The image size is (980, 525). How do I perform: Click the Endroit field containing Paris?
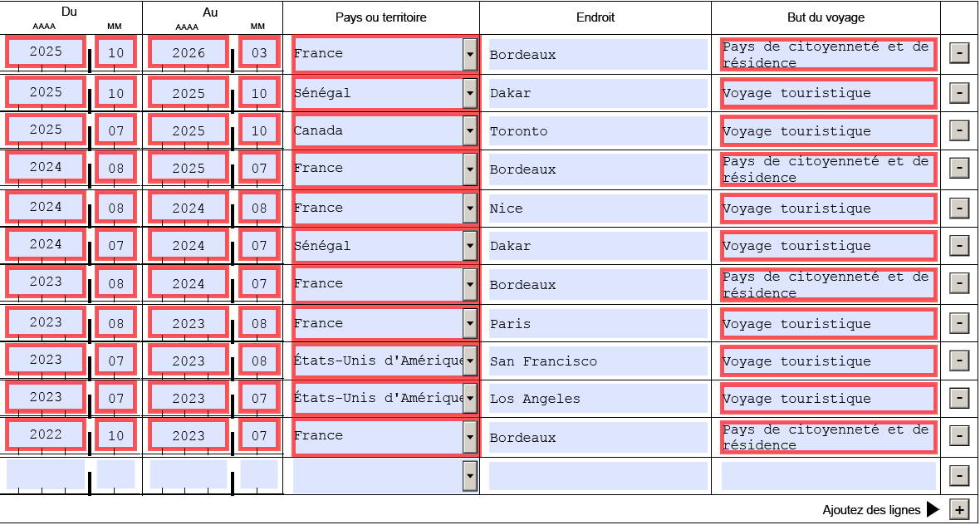click(597, 323)
